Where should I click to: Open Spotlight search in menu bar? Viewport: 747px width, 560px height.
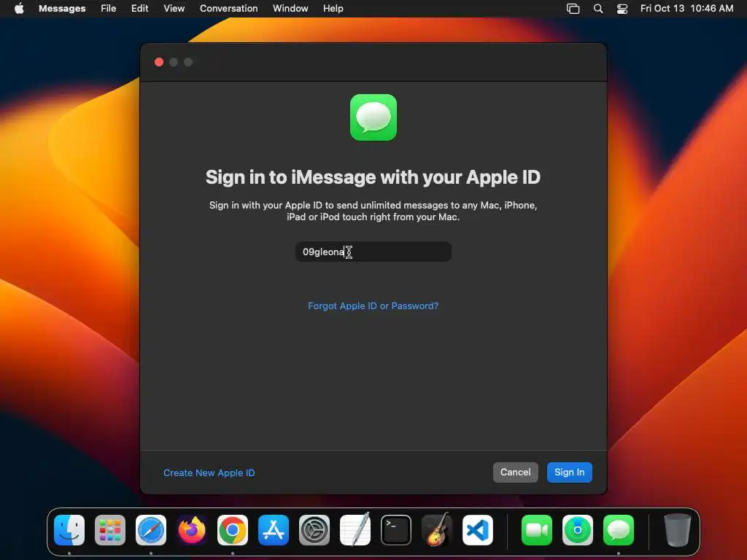[598, 8]
